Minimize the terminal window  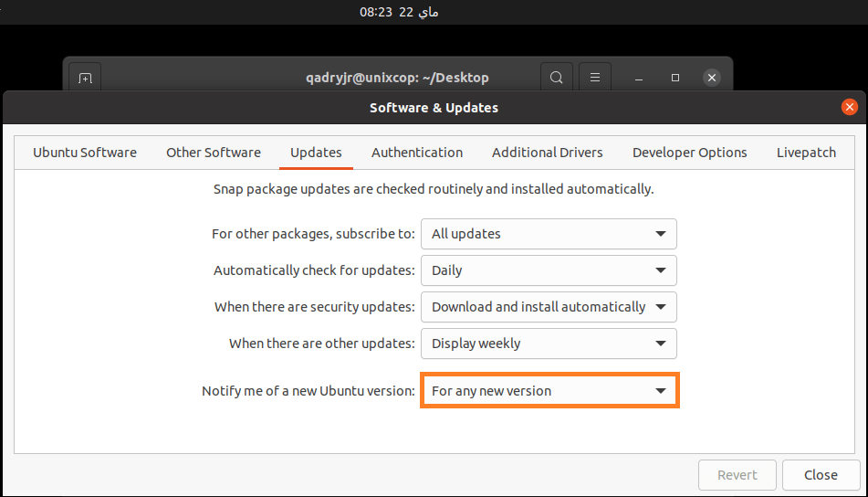639,79
